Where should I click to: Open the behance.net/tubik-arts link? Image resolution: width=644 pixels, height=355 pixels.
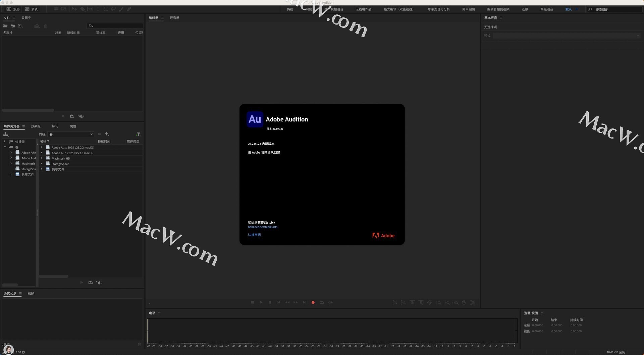click(x=263, y=227)
